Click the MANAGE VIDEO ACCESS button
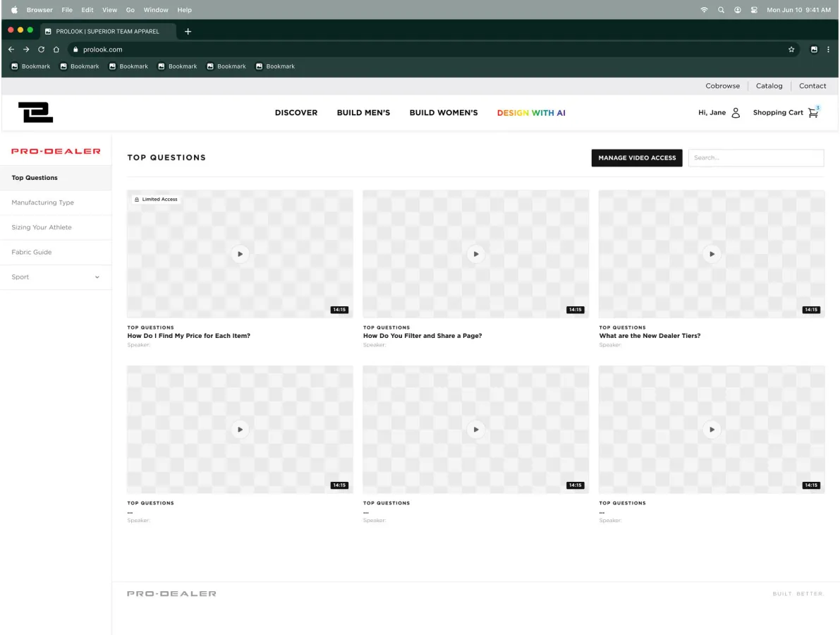840x635 pixels. pos(637,158)
